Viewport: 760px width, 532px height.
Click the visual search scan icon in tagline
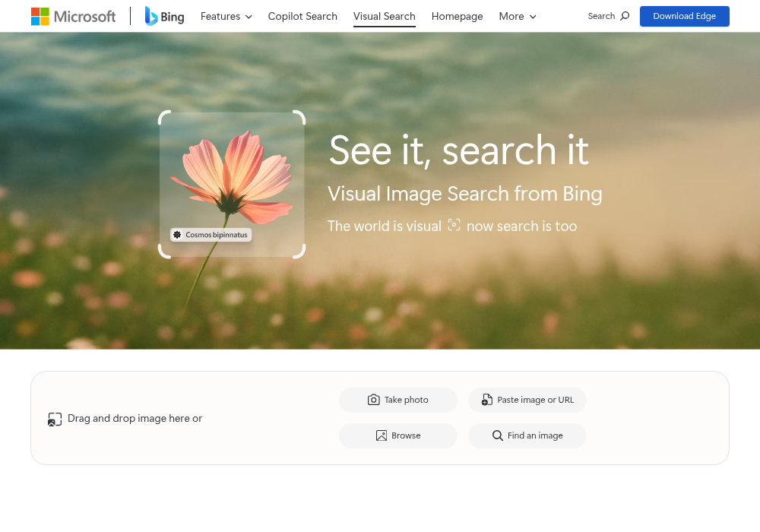454,225
